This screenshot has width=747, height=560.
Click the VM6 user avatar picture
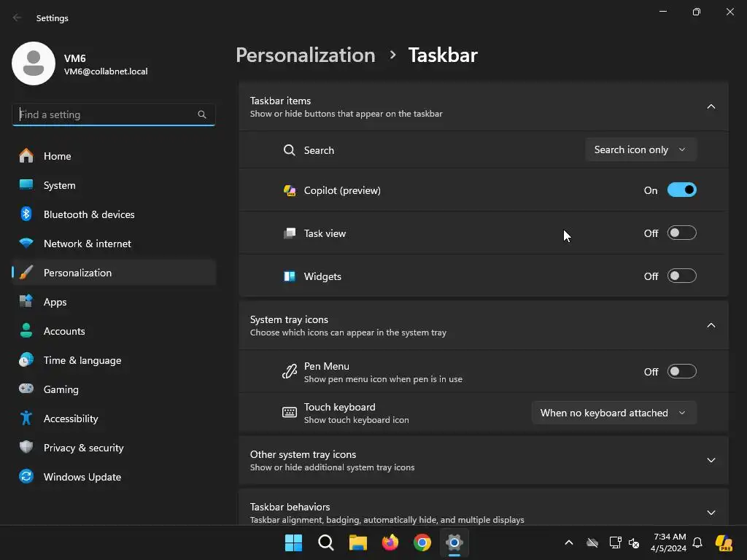pyautogui.click(x=34, y=63)
